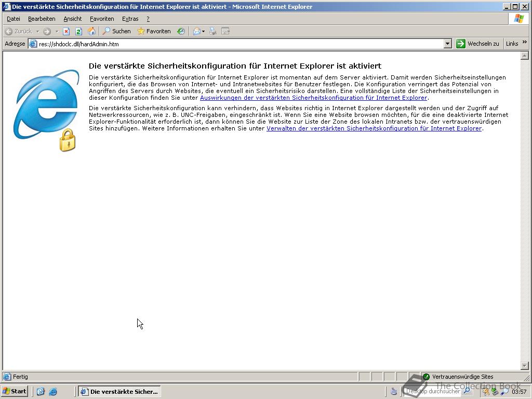The height and width of the screenshot is (399, 532).
Task: Expand the Mail button dropdown arrow
Action: [203, 32]
